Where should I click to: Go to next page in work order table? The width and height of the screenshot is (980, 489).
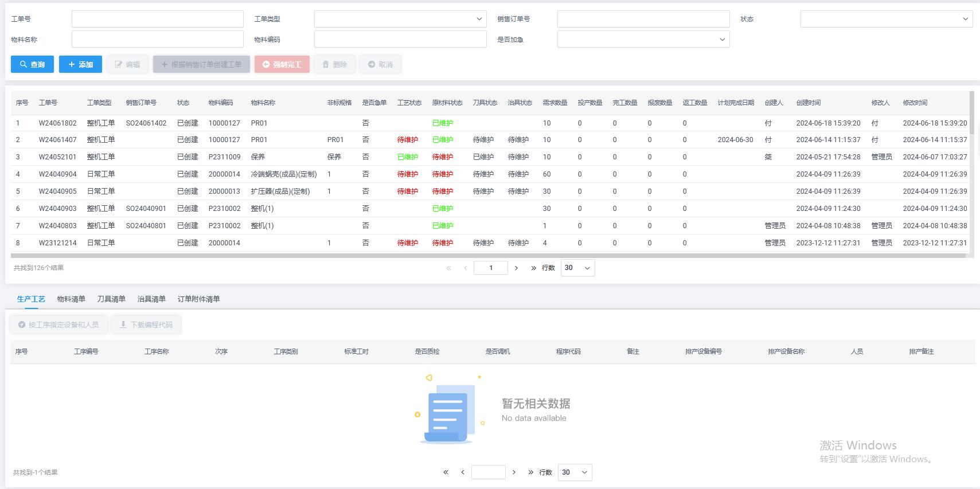[516, 268]
